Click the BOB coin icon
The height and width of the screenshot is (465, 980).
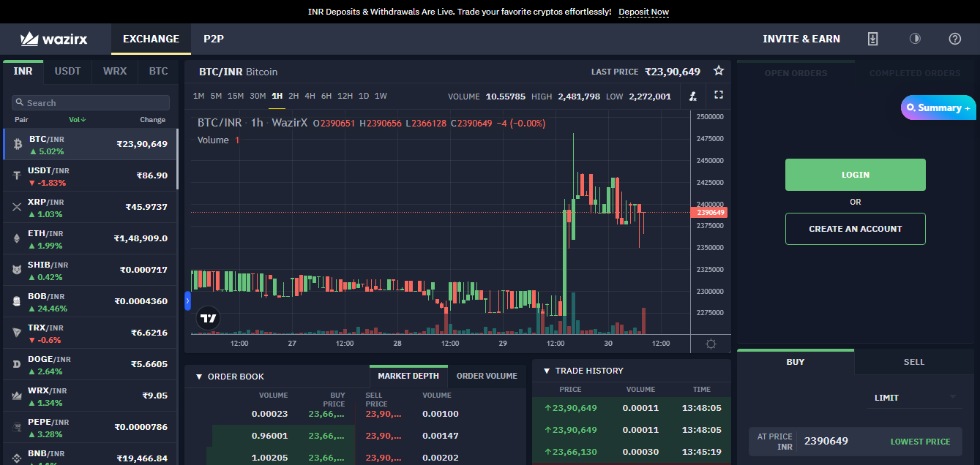(18, 301)
